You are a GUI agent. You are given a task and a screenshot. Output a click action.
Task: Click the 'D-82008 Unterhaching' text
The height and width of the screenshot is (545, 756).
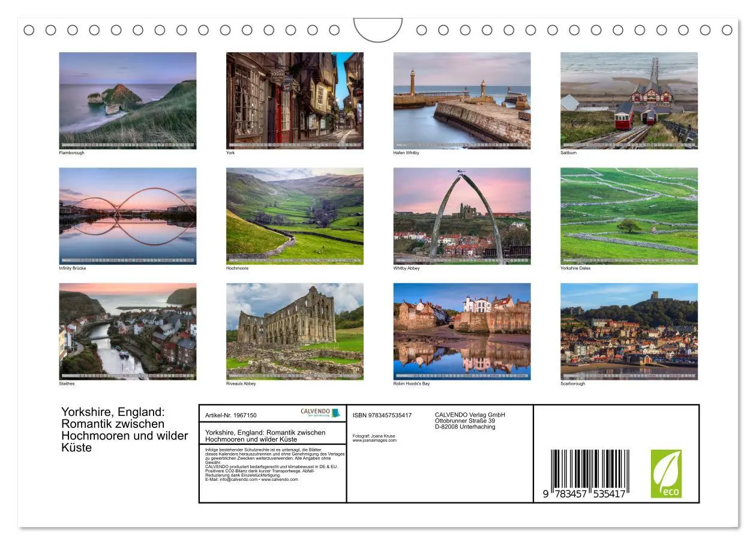465,427
